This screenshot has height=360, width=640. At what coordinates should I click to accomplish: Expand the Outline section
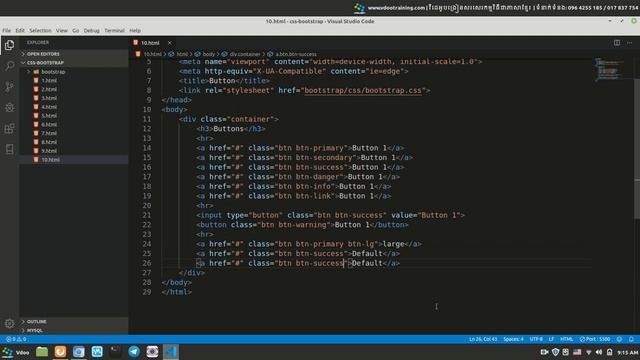[73, 322]
